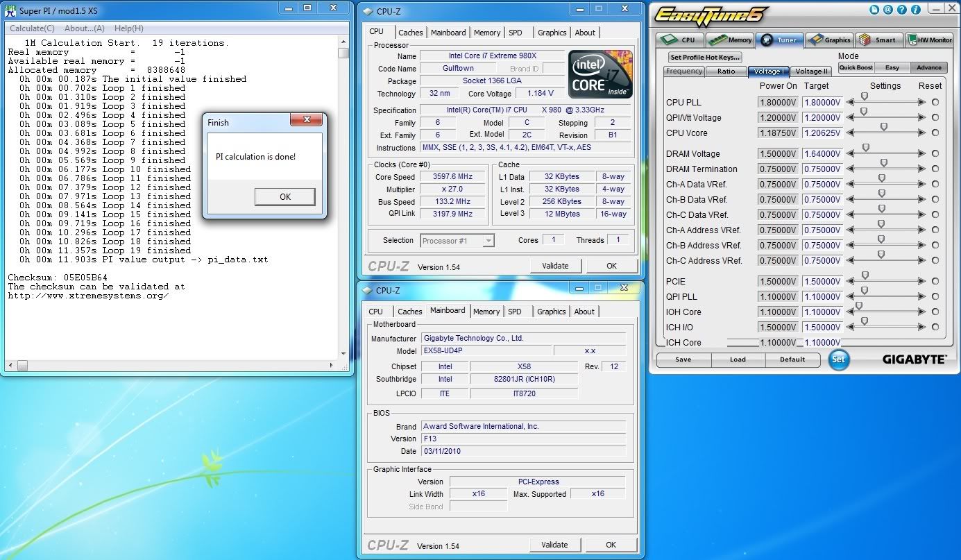Click OK in bottom CPU-Z Mainboard window

tap(611, 545)
